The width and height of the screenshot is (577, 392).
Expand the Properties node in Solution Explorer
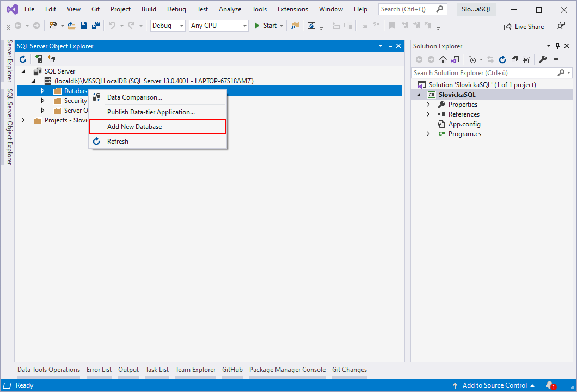pyautogui.click(x=428, y=105)
